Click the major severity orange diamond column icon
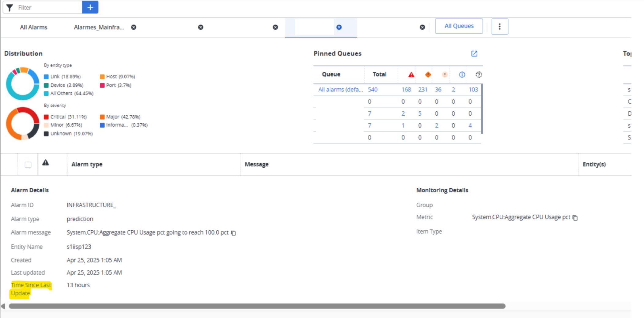 pyautogui.click(x=428, y=75)
